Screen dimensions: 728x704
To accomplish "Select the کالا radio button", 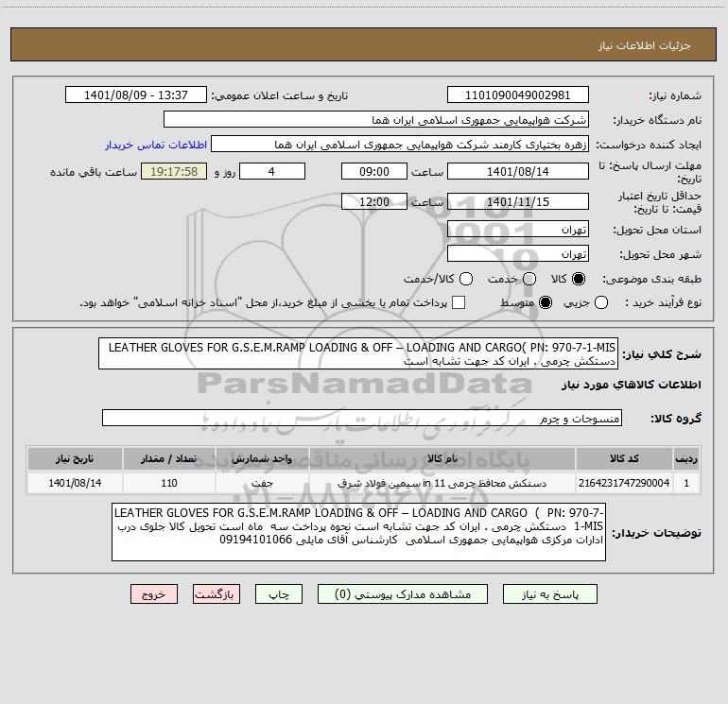I will click(x=579, y=279).
